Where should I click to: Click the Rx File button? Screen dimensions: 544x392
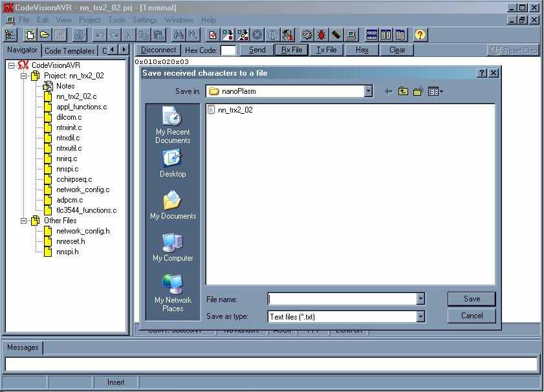tap(292, 50)
